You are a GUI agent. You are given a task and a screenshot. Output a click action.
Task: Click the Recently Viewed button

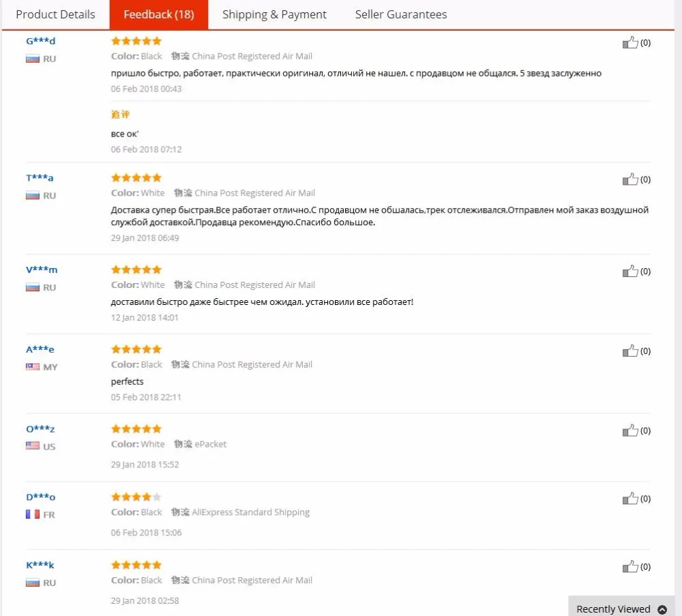(621, 606)
